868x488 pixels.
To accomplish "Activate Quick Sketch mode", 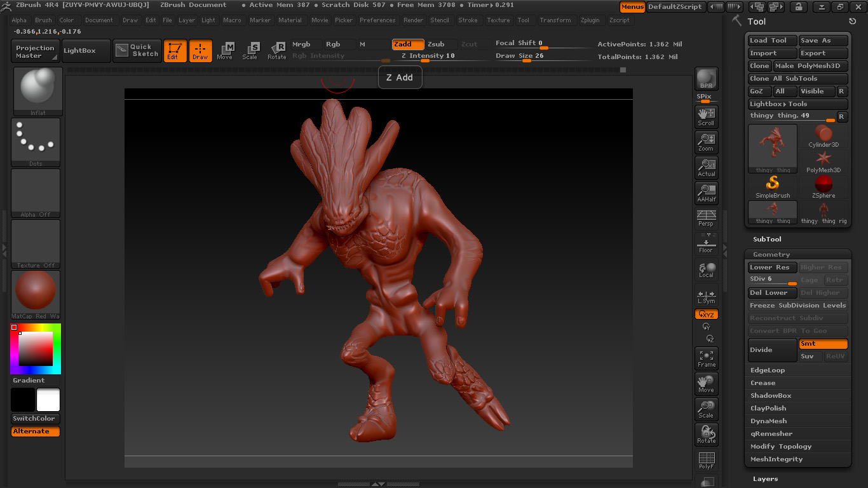I will click(137, 51).
